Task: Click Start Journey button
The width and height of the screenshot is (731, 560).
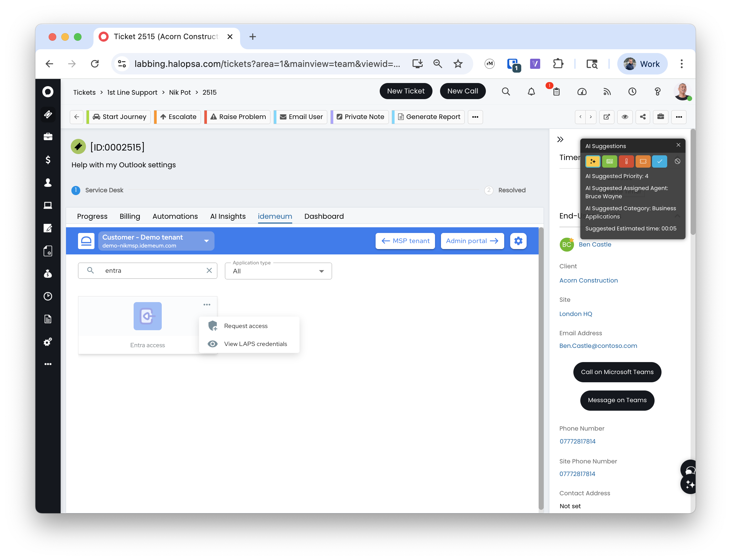Action: (x=119, y=117)
